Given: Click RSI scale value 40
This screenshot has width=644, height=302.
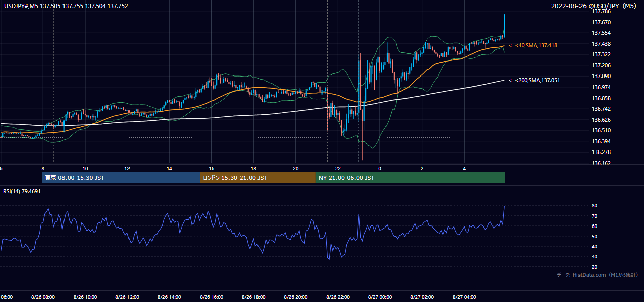Looking at the screenshot, I should [595, 246].
